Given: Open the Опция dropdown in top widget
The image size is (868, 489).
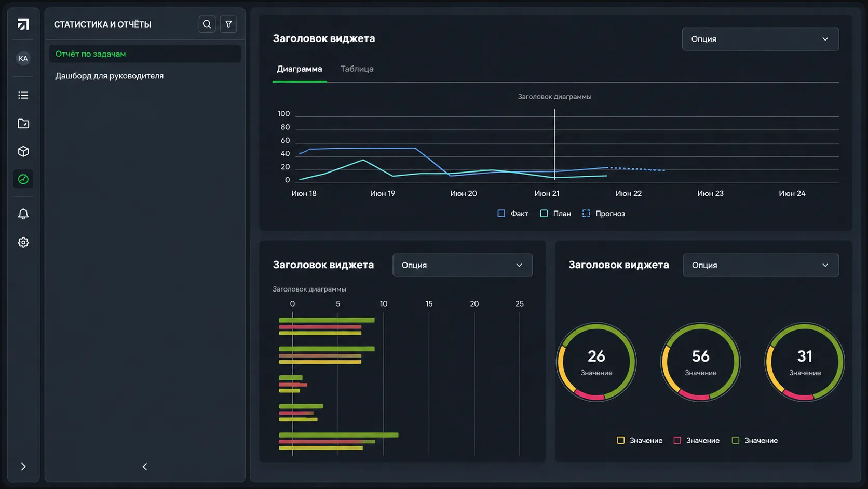Looking at the screenshot, I should [760, 39].
